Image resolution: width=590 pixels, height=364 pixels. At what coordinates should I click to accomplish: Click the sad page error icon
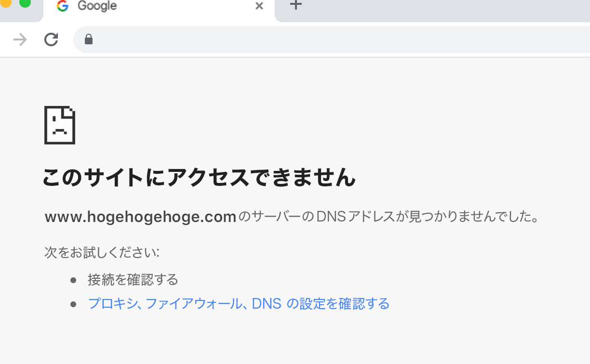(x=60, y=125)
